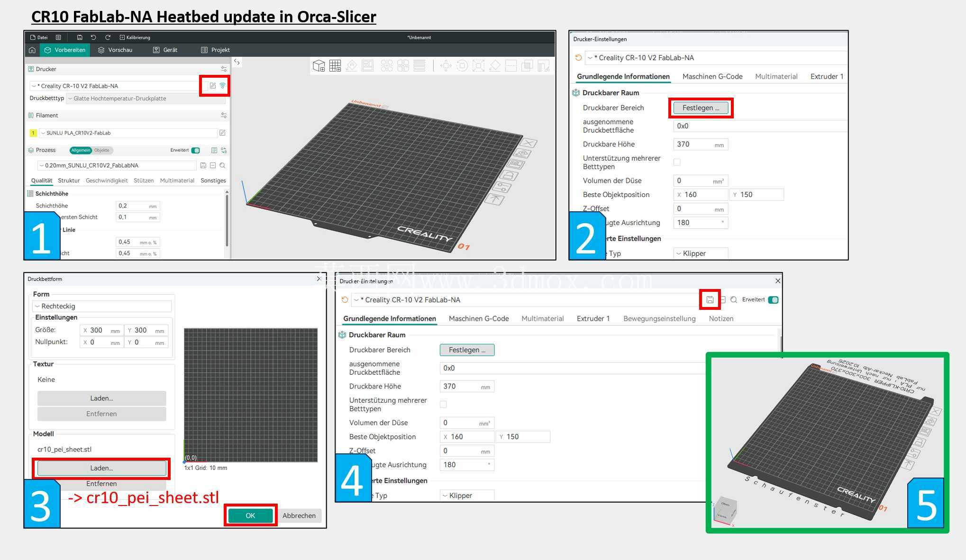Click the Größe X 300 field
This screenshot has width=966, height=560.
tap(101, 330)
